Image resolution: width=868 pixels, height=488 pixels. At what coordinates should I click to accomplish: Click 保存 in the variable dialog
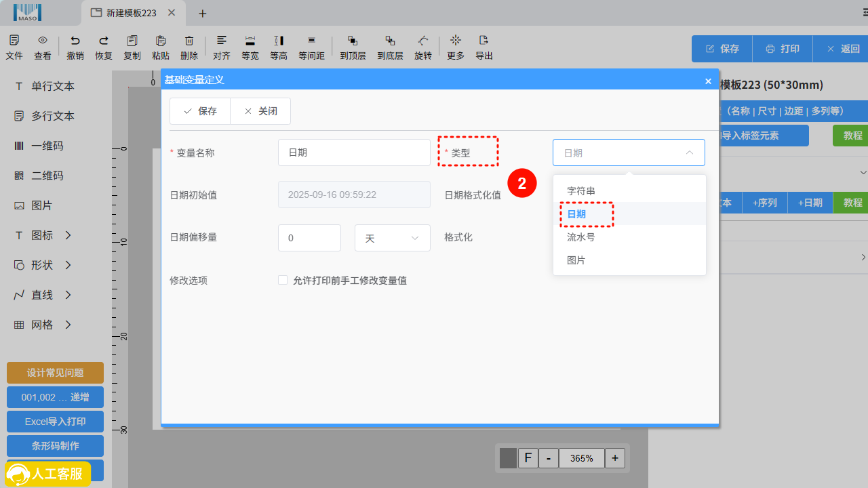pyautogui.click(x=200, y=111)
